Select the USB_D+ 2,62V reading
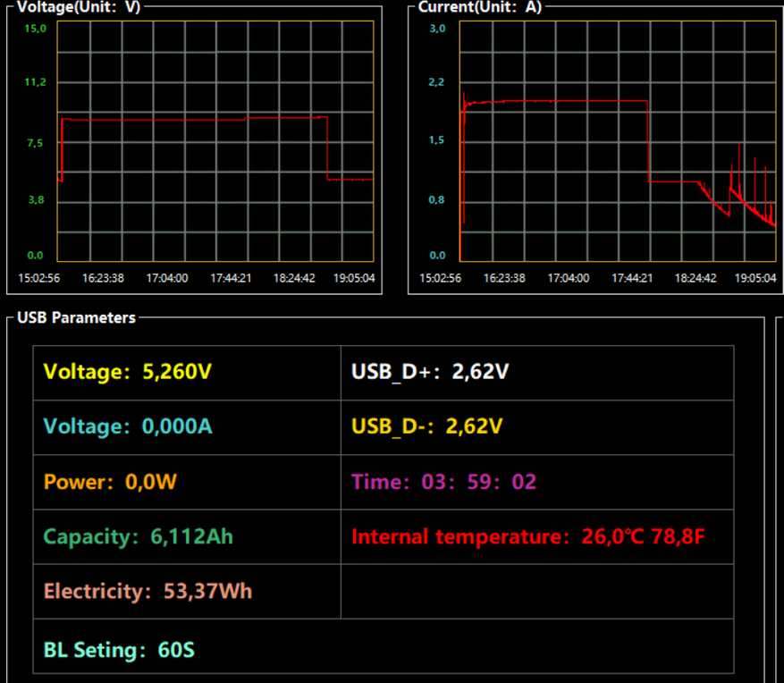Image resolution: width=784 pixels, height=683 pixels. (430, 372)
